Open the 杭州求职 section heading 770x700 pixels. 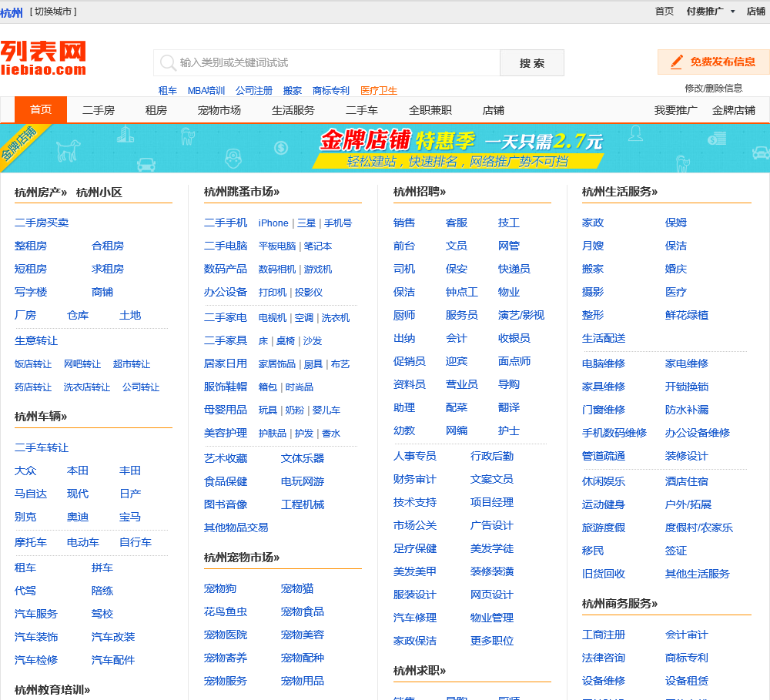click(x=420, y=671)
